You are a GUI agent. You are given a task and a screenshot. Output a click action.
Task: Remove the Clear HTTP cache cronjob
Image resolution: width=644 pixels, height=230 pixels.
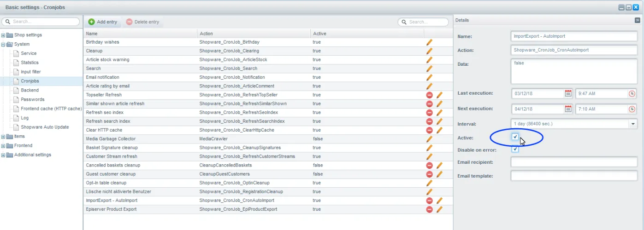[x=429, y=130]
